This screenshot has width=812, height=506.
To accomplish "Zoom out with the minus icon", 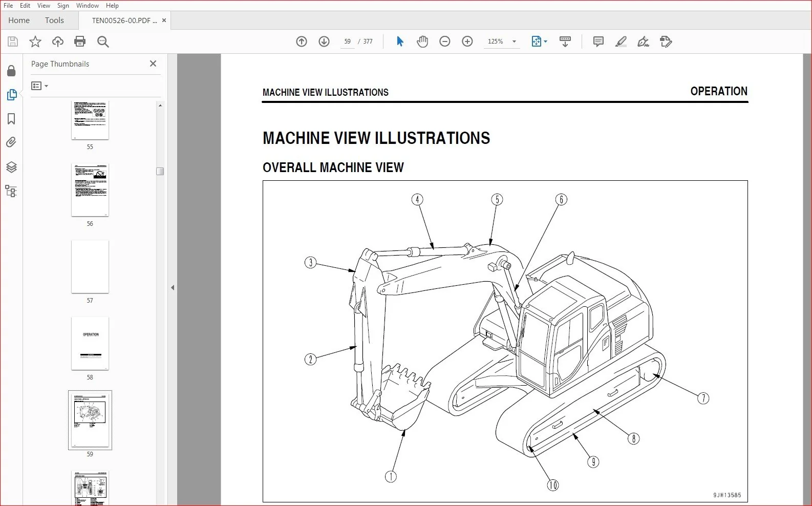I will click(x=445, y=41).
